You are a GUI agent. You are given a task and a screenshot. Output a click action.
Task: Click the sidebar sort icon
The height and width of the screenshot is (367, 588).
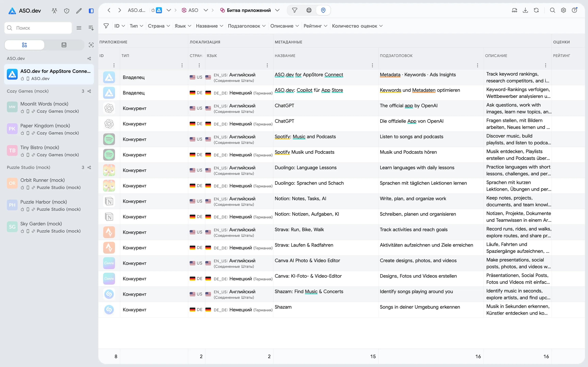[x=91, y=28]
